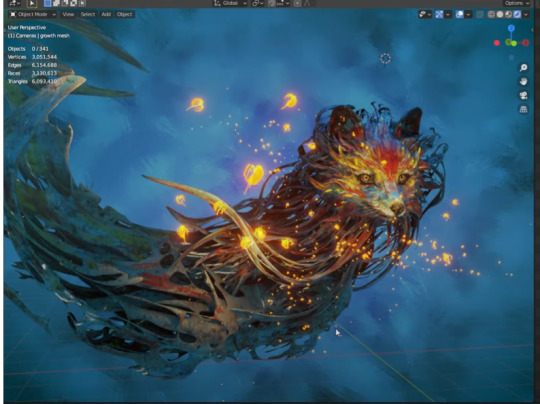Viewport: 540px width, 404px height.
Task: Open the editor type menu
Action: click(15, 3)
